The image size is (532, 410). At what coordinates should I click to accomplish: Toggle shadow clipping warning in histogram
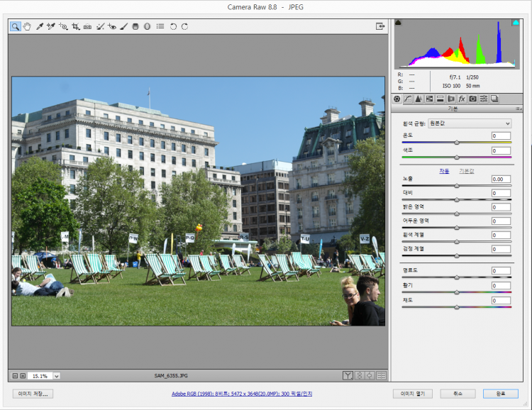coord(398,23)
